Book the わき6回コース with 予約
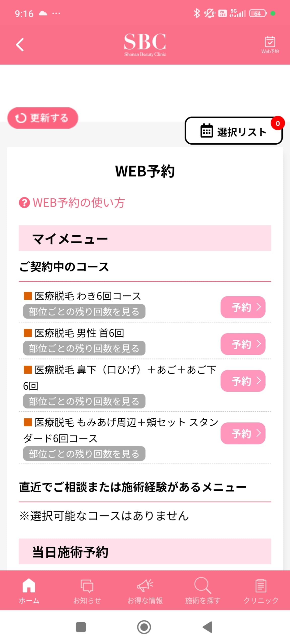This screenshot has width=290, height=644. click(243, 307)
